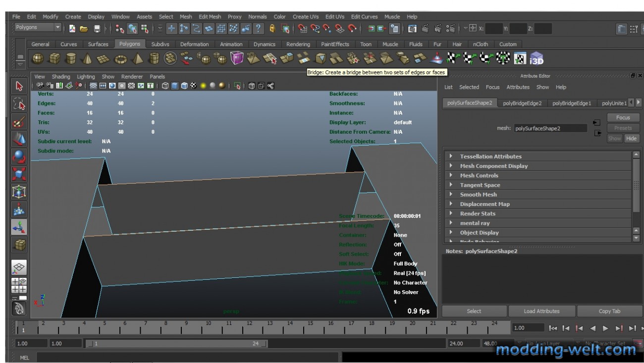
Task: Expand mental ray section
Action: (x=537, y=223)
